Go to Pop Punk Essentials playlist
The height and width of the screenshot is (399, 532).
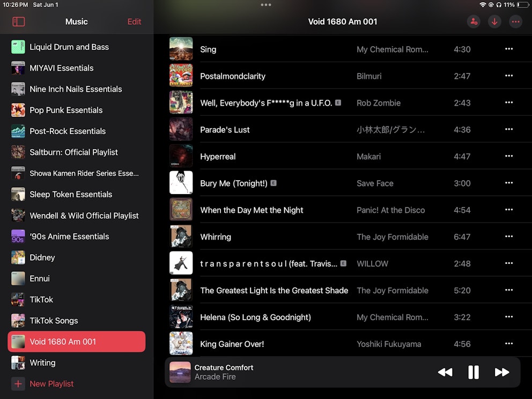(x=77, y=110)
